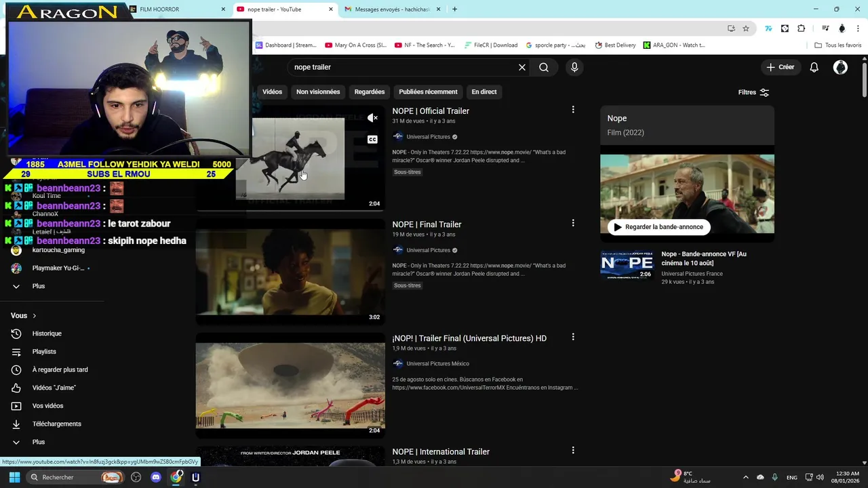Close the FILM HOORROR tab
The width and height of the screenshot is (868, 488).
tap(223, 9)
